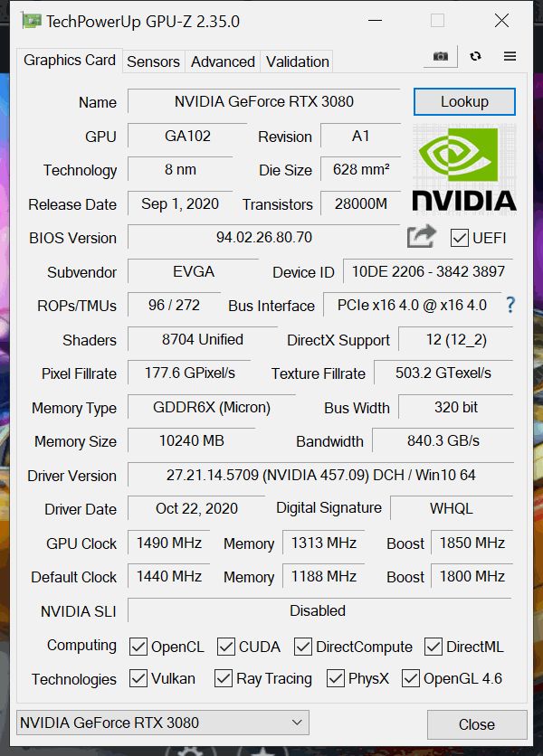Click the NVIDIA logo image
The height and width of the screenshot is (756, 543).
pyautogui.click(x=464, y=168)
